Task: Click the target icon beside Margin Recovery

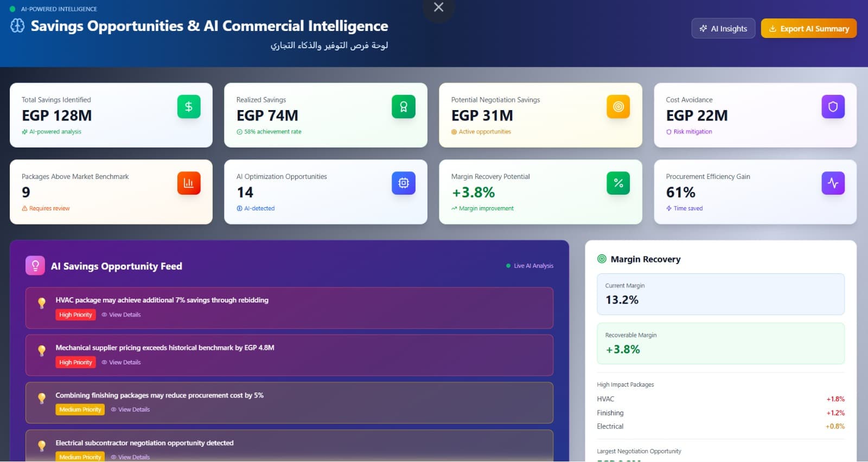Action: pos(602,259)
